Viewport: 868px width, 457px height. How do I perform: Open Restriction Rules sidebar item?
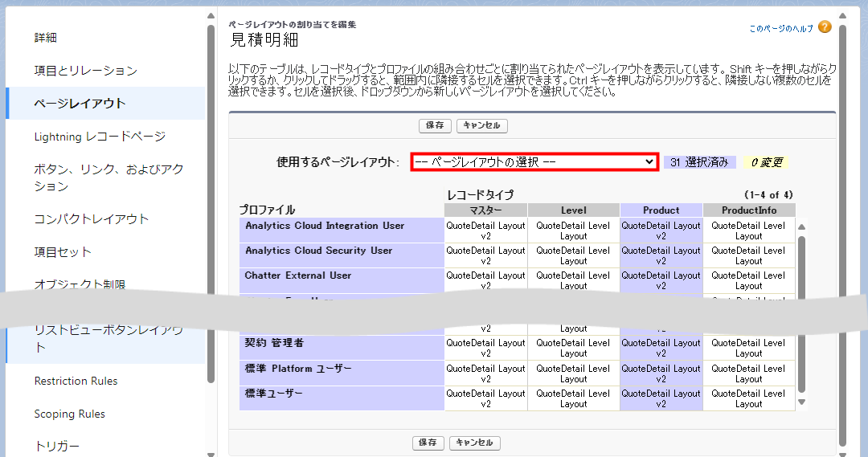(76, 381)
